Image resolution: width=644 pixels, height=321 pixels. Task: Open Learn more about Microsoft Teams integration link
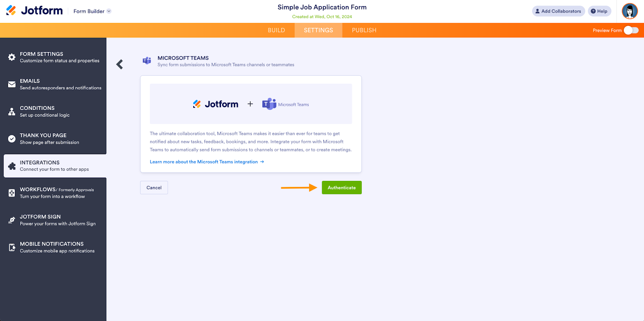click(207, 162)
